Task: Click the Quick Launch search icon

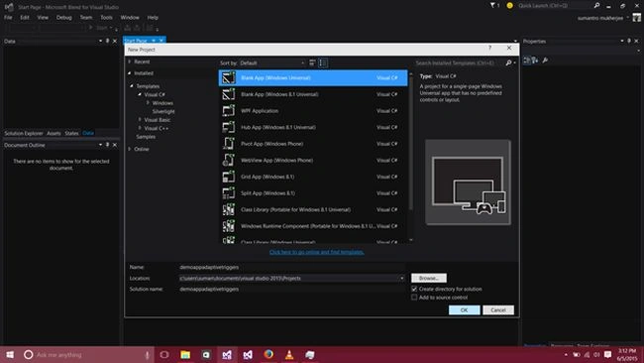Action: 596,5
